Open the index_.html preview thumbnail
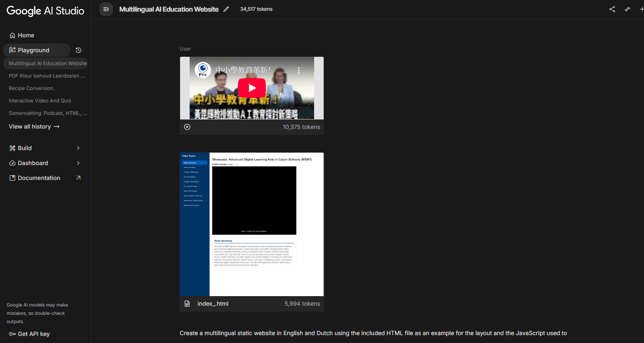The height and width of the screenshot is (343, 644). click(x=251, y=224)
